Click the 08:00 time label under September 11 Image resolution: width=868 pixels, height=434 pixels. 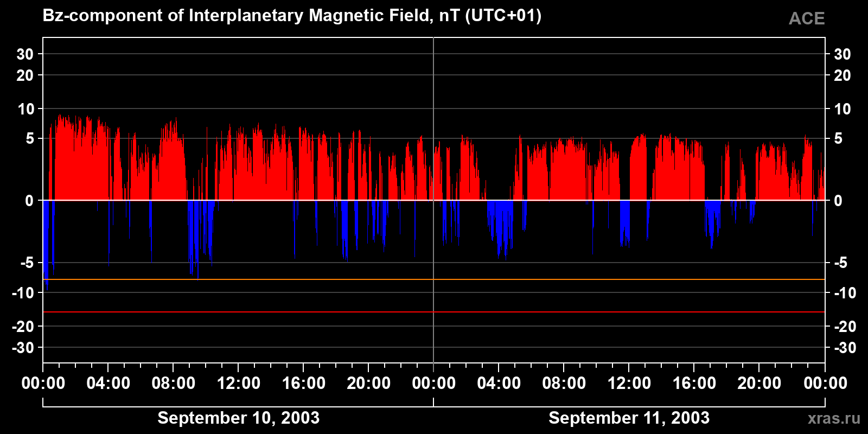pyautogui.click(x=564, y=384)
